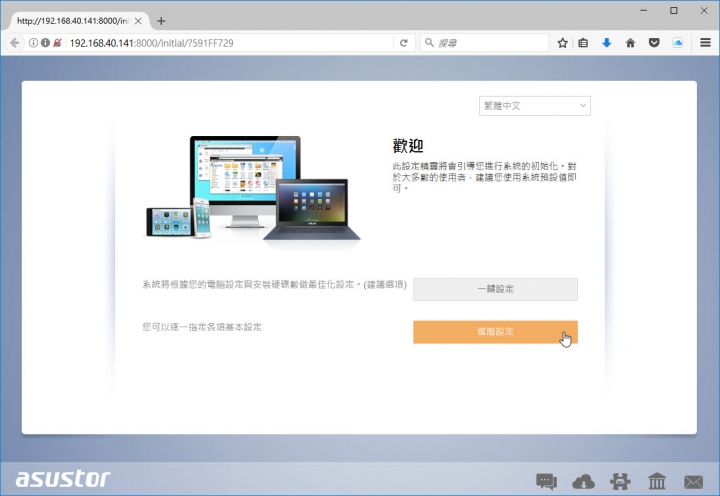The image size is (720, 496).
Task: Go to the browser home page icon
Action: pyautogui.click(x=630, y=43)
